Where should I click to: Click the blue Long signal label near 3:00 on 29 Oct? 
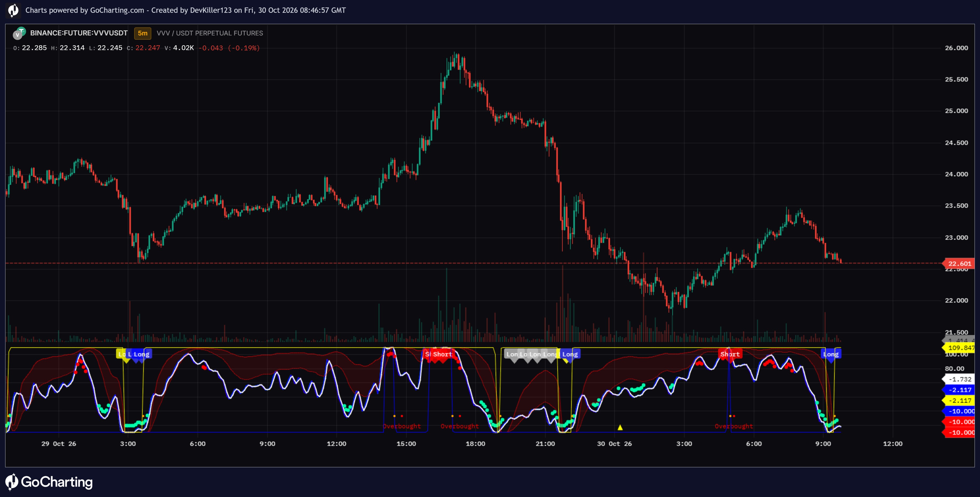(x=142, y=354)
